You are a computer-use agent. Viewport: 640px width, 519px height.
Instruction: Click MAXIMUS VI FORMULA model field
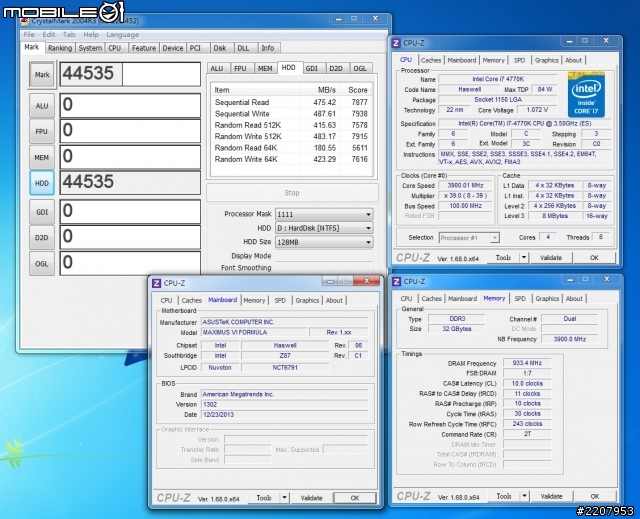[254, 333]
